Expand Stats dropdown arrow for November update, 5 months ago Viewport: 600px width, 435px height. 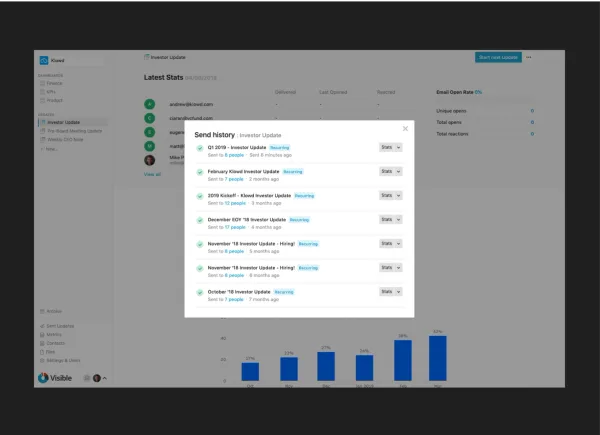tap(398, 244)
